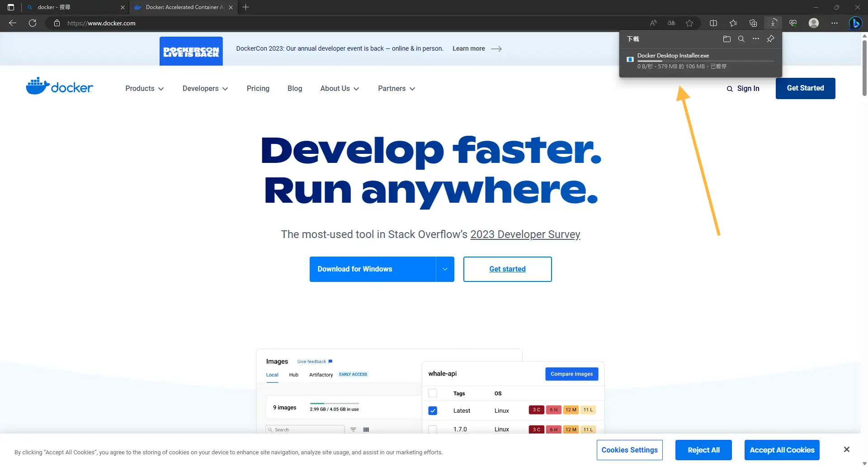Pin the downloads panel
This screenshot has width=868, height=467.
pos(770,39)
